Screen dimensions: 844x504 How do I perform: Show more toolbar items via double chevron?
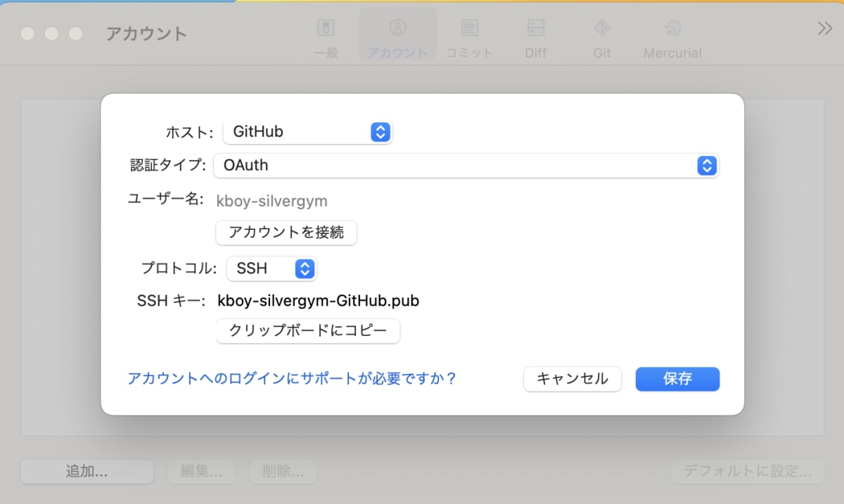coord(824,29)
